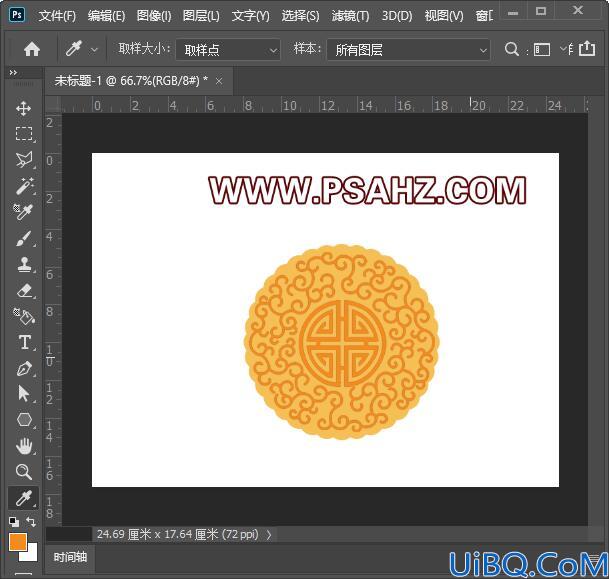The width and height of the screenshot is (609, 579).
Task: Open the 图层(L) menu
Action: tap(201, 16)
